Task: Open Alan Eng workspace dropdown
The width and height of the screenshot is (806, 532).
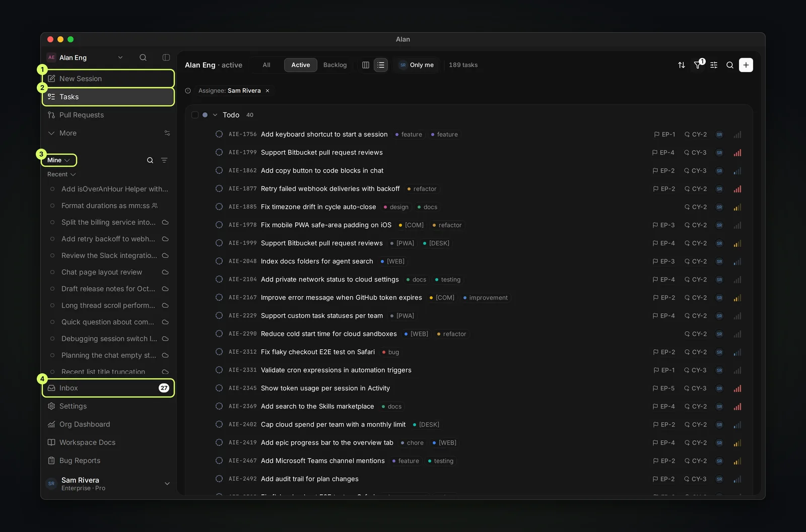Action: (x=85, y=57)
